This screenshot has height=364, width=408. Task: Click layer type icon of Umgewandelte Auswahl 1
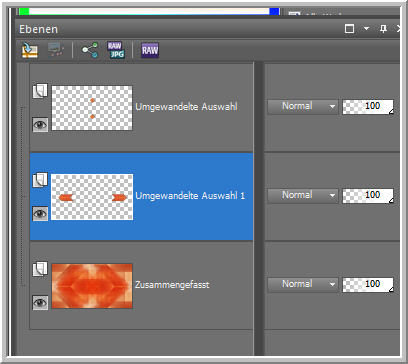(40, 180)
